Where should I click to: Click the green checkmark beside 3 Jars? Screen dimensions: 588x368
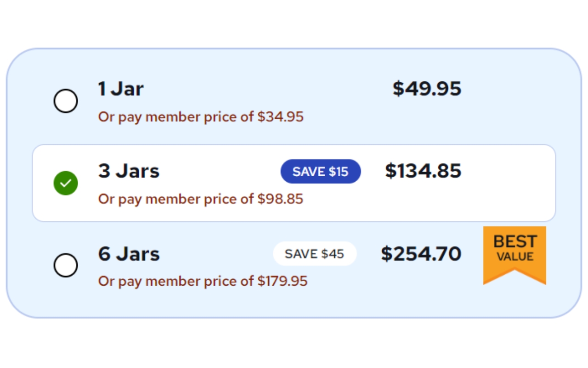coord(66,183)
